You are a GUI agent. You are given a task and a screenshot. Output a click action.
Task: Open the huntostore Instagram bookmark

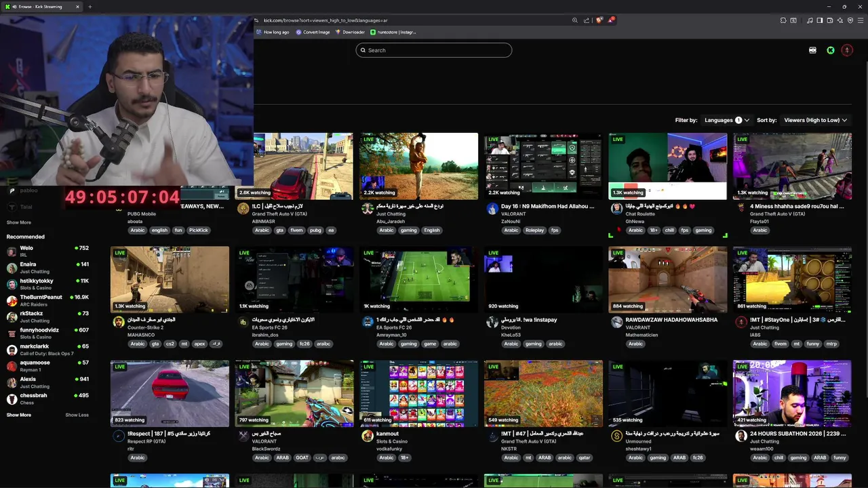[393, 32]
